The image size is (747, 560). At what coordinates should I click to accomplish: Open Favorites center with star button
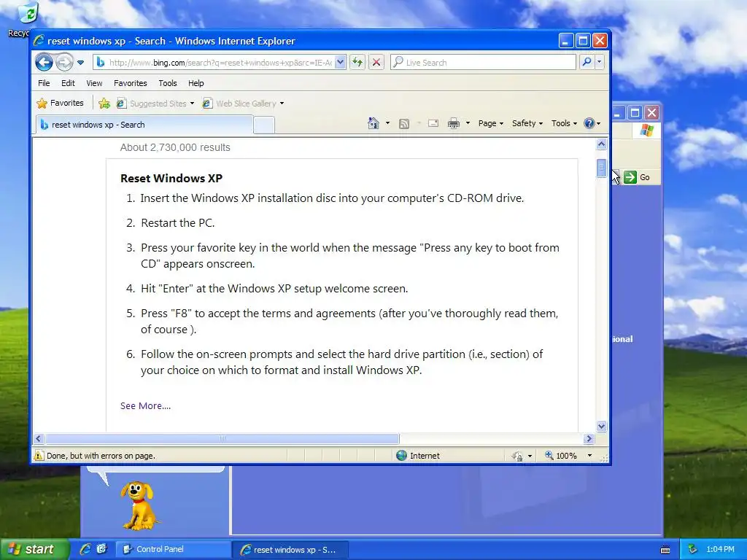click(x=60, y=103)
